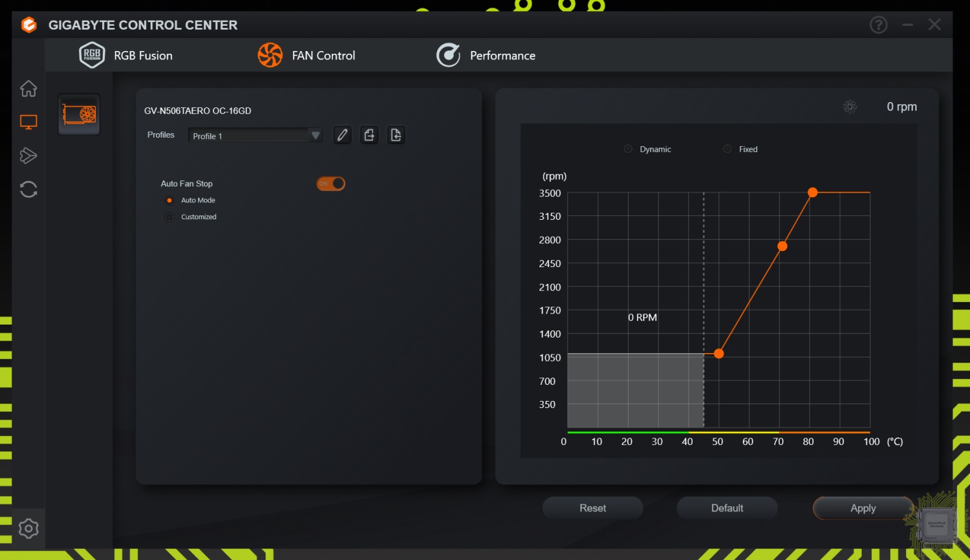
Task: Click the fan curve point at 3500 rpm
Action: tap(813, 193)
